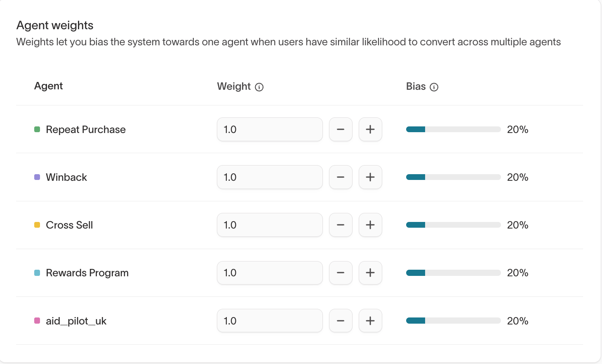This screenshot has width=602, height=364.
Task: Decrease the Rewards Program weight
Action: click(341, 273)
